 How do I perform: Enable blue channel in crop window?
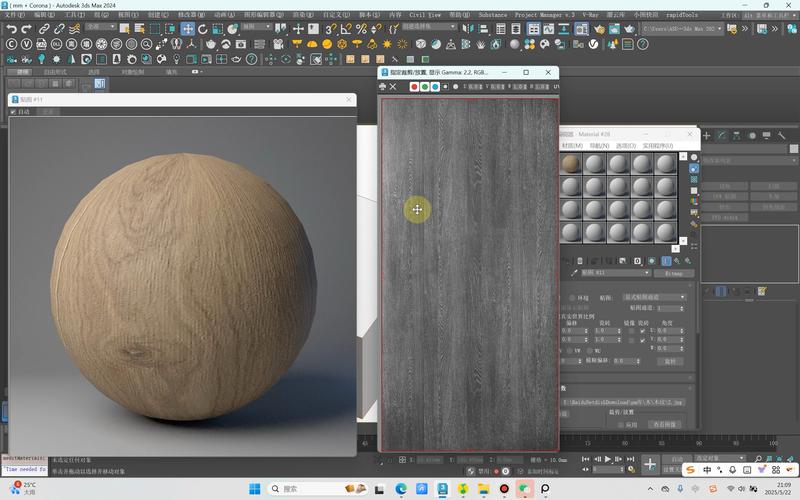(x=435, y=87)
